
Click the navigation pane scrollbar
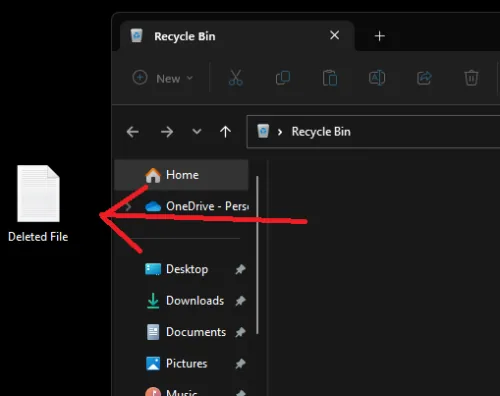coord(257,255)
